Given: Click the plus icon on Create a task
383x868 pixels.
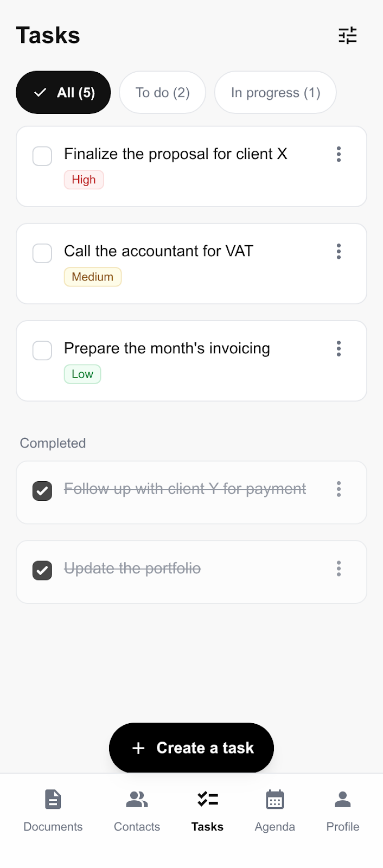Looking at the screenshot, I should (x=138, y=748).
